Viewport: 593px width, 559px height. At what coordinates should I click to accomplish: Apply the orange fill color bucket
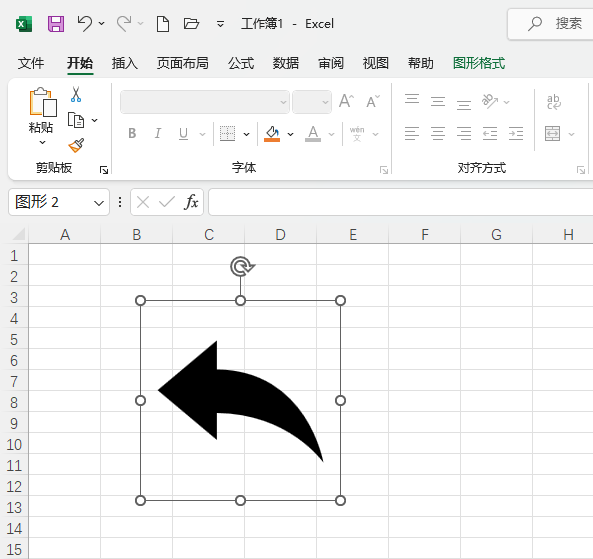[272, 134]
